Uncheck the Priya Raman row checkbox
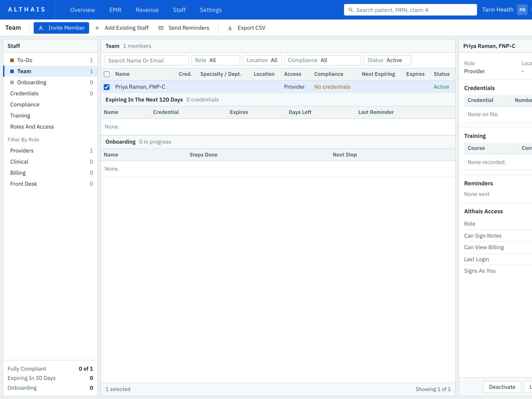 click(x=107, y=87)
